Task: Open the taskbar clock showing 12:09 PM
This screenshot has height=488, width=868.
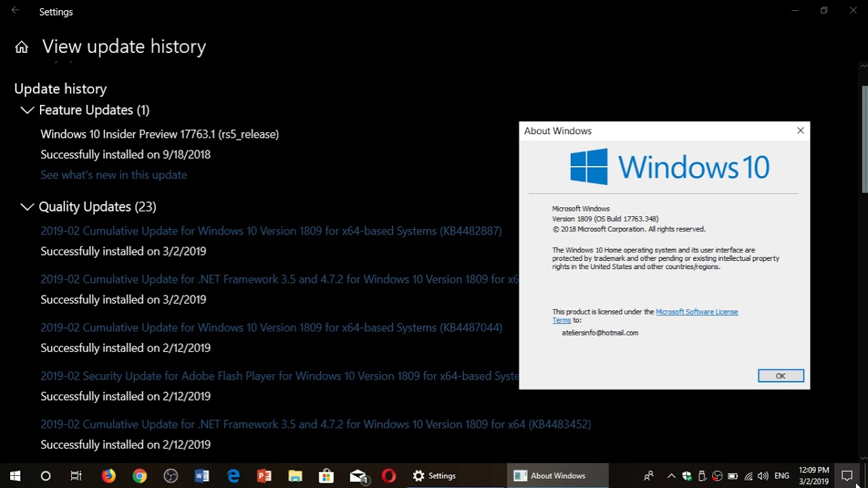Action: (814, 476)
